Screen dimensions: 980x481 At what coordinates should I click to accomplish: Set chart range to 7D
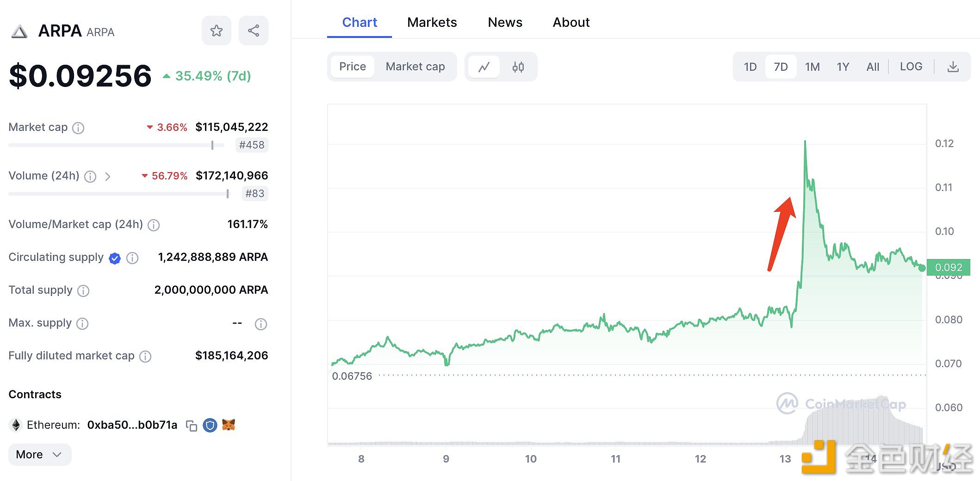pyautogui.click(x=781, y=67)
